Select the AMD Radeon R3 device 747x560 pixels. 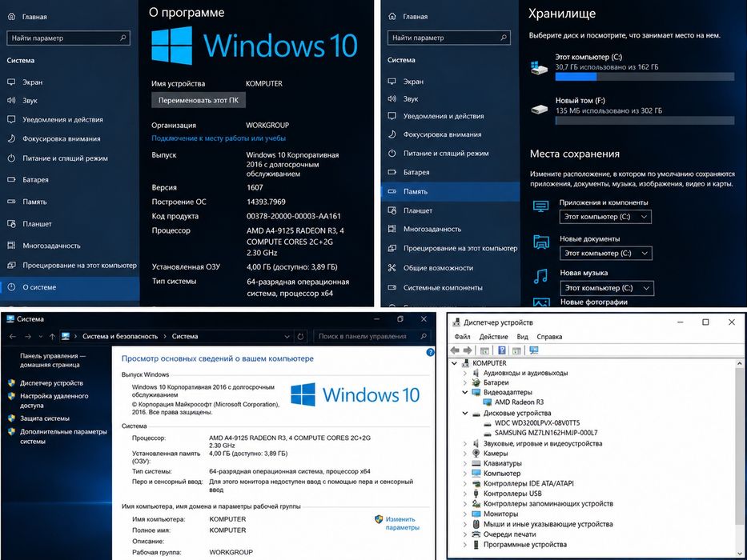(x=519, y=402)
